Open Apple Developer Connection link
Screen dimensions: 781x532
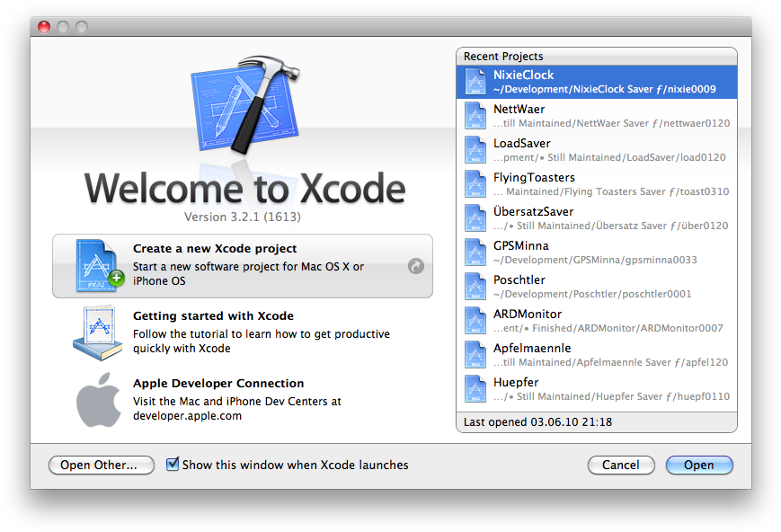(x=243, y=400)
